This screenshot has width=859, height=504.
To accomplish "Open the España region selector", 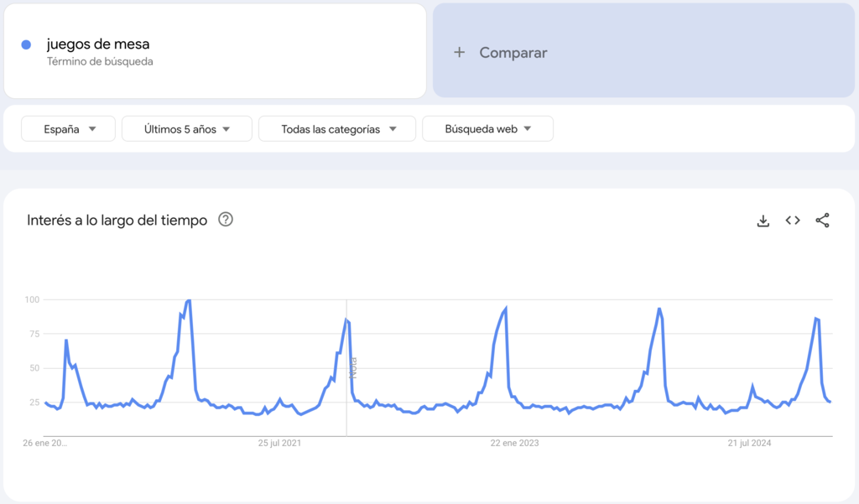I will pyautogui.click(x=67, y=128).
